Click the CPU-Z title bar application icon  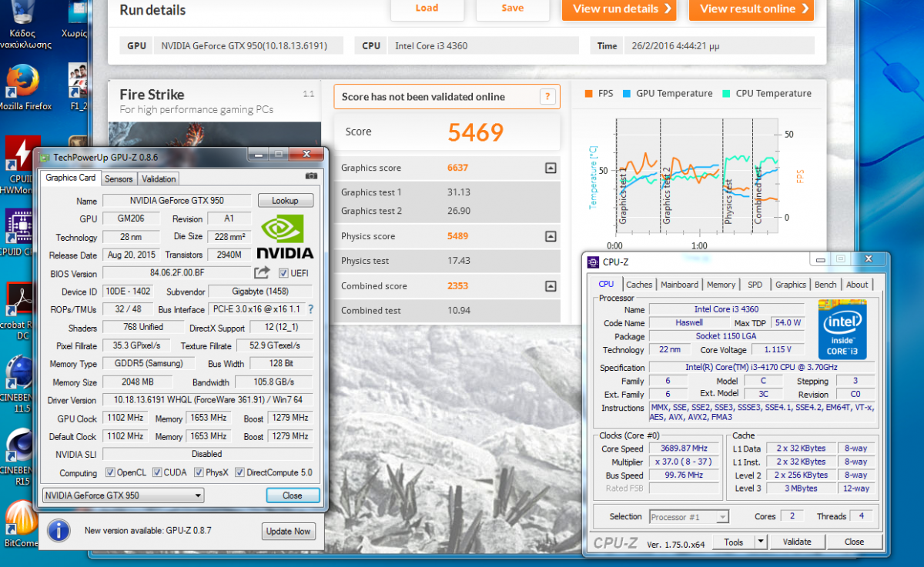(x=593, y=262)
